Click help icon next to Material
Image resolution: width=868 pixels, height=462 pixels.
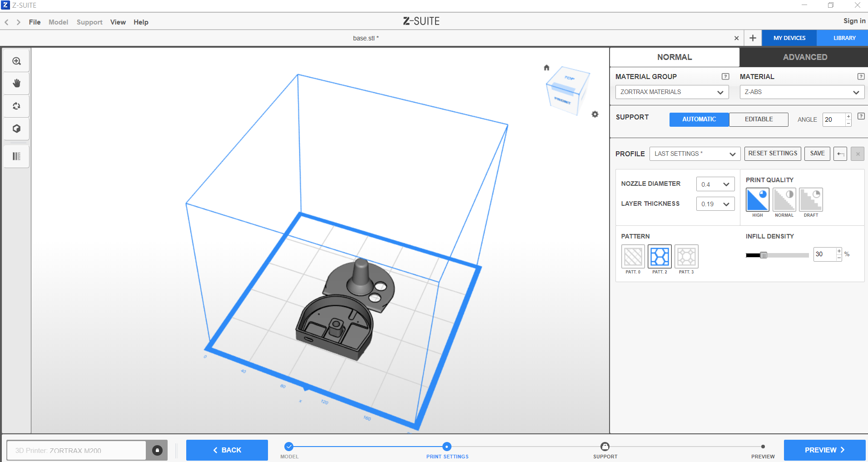coord(861,76)
